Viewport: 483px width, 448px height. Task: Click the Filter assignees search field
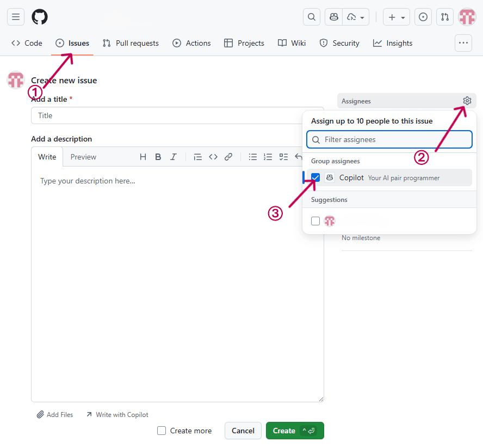[389, 139]
